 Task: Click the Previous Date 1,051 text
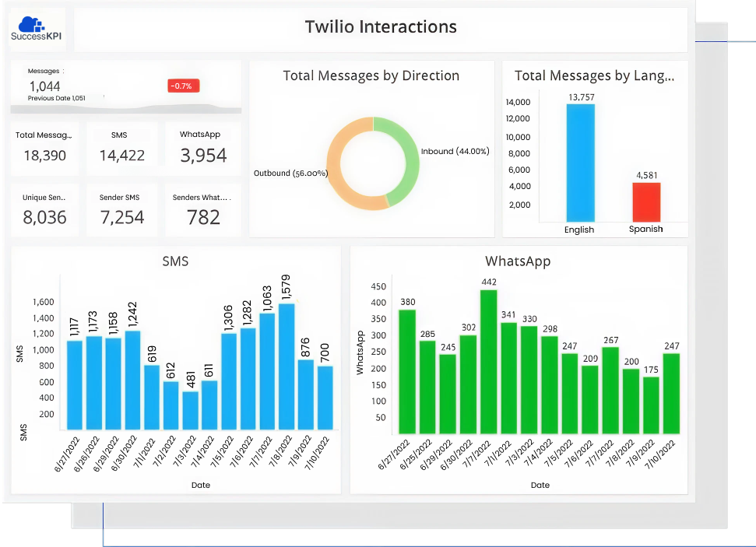[56, 98]
